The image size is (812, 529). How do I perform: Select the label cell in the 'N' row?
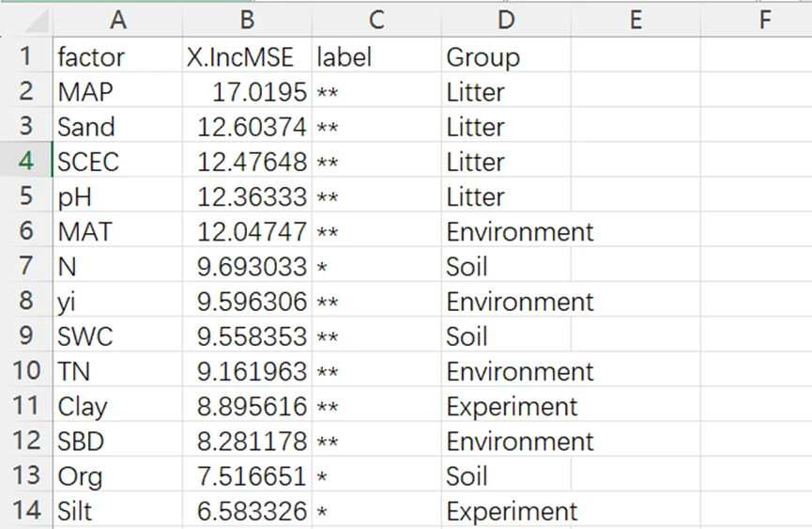click(x=375, y=267)
